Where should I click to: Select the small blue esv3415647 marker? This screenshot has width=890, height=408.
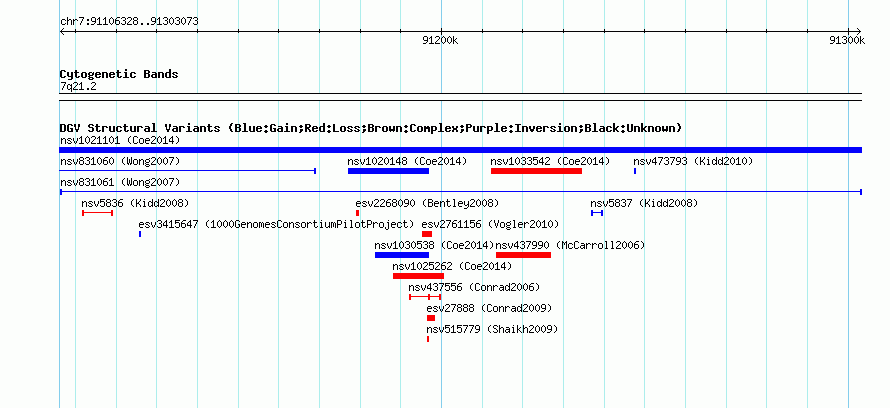140,234
